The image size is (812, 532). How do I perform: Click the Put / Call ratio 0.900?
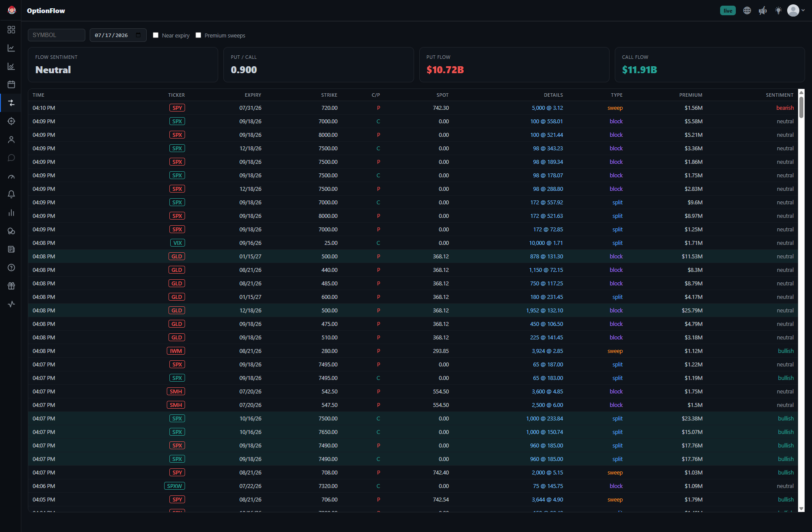pos(244,70)
